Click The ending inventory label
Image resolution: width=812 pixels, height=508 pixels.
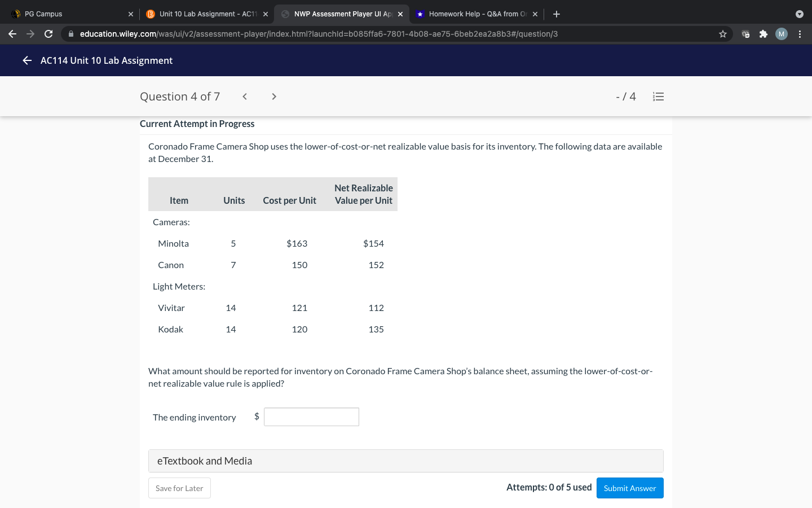tap(195, 417)
